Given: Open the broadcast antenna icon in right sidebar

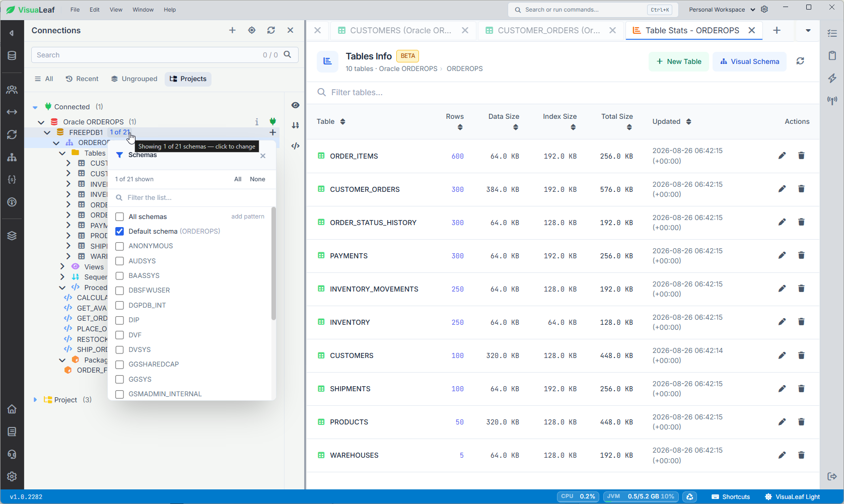Looking at the screenshot, I should click(x=832, y=101).
